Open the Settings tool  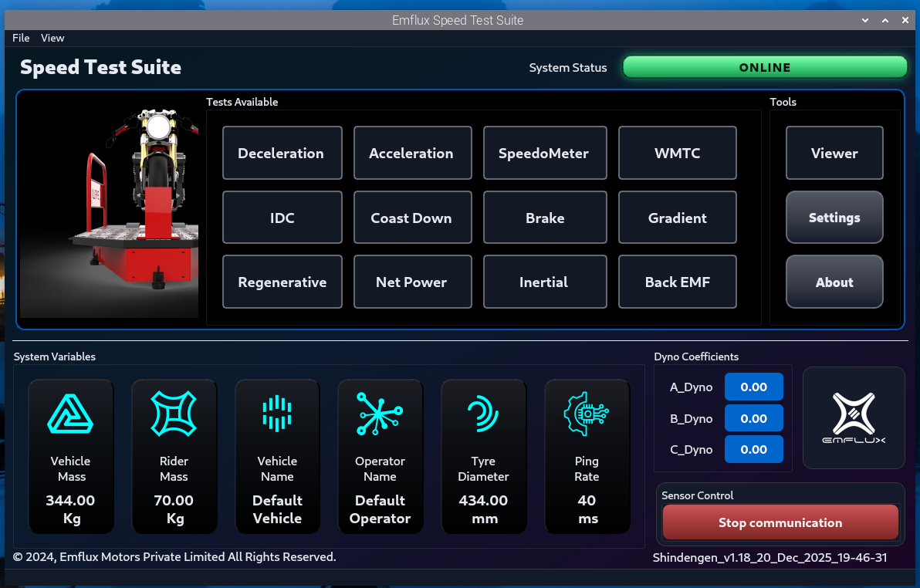click(x=834, y=218)
